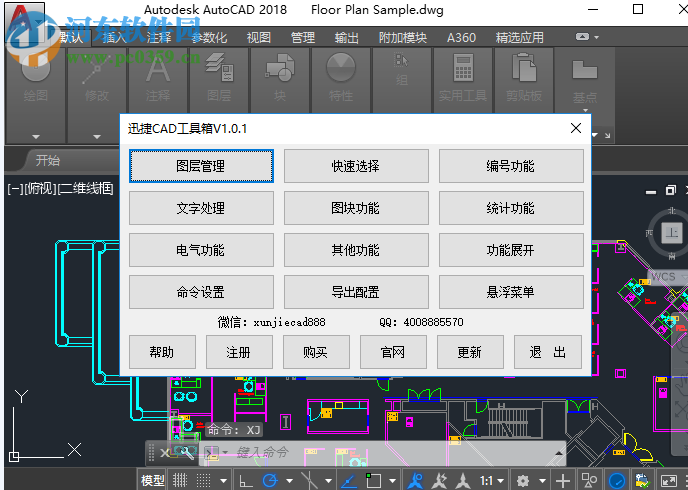This screenshot has width=688, height=490.
Task: Click the isolate objects icon in status bar
Action: (x=589, y=480)
